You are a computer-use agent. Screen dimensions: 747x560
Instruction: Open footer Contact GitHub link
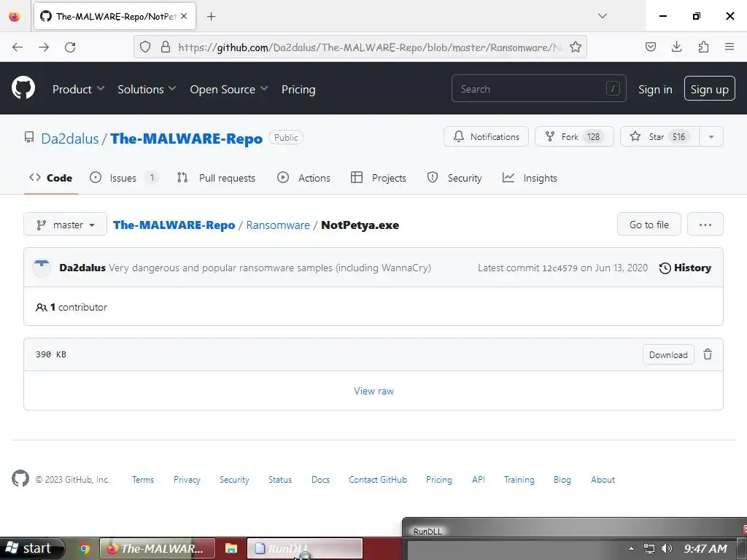coord(378,480)
